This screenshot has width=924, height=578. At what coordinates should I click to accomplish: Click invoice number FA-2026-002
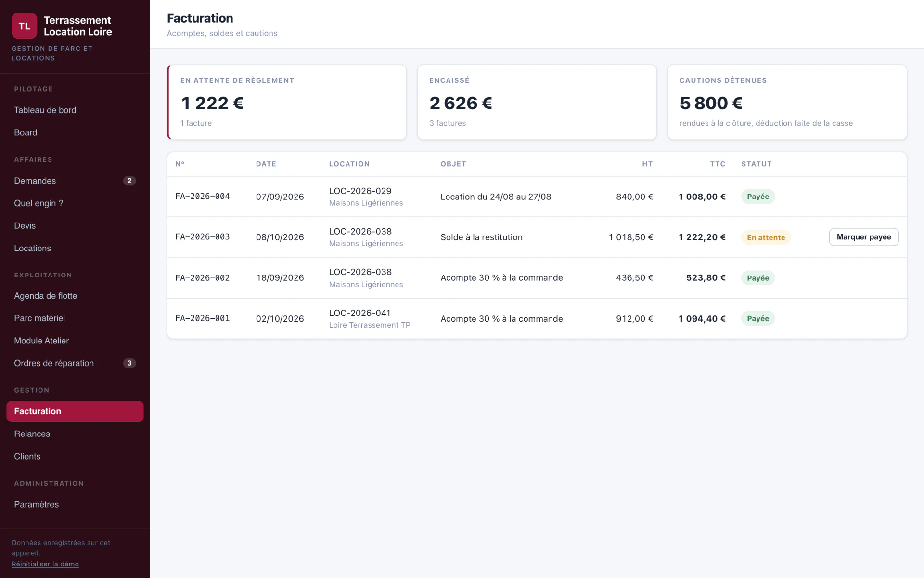click(x=203, y=278)
